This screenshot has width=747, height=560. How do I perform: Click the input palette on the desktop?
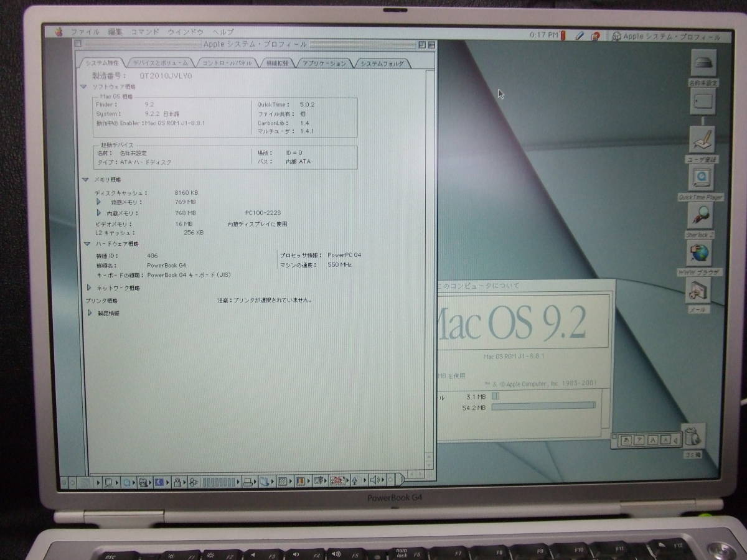click(x=646, y=440)
